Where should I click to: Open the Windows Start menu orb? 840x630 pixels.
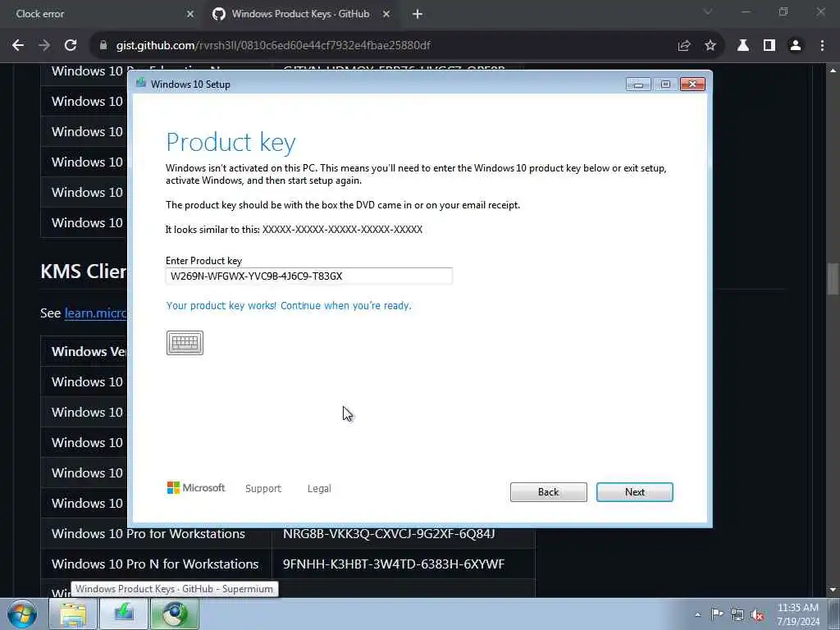click(x=22, y=614)
